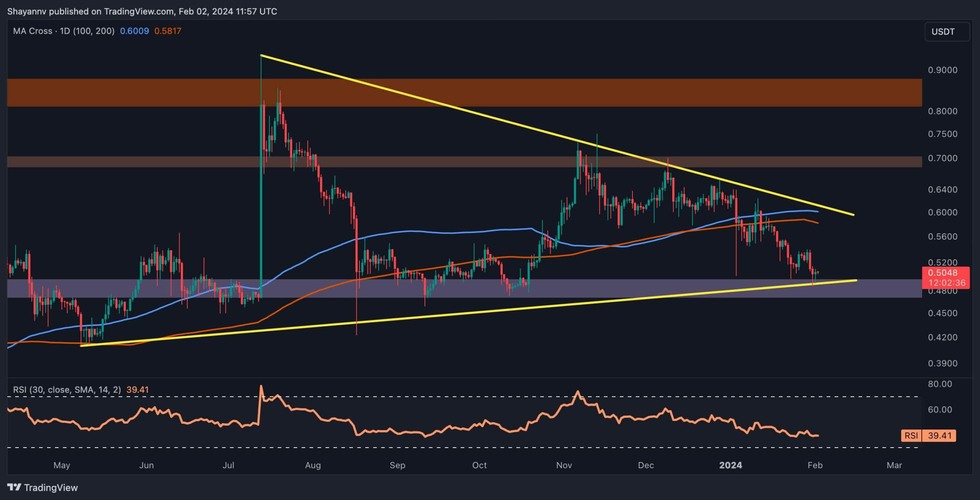
Task: Click the orange 0.5817 MA value
Action: point(168,31)
